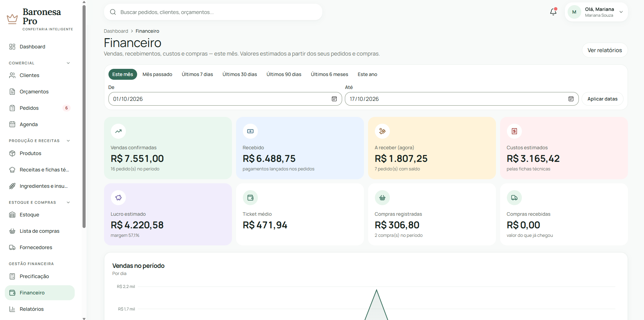Collapse Estoque e Compras section
This screenshot has height=320, width=644.
[68, 202]
